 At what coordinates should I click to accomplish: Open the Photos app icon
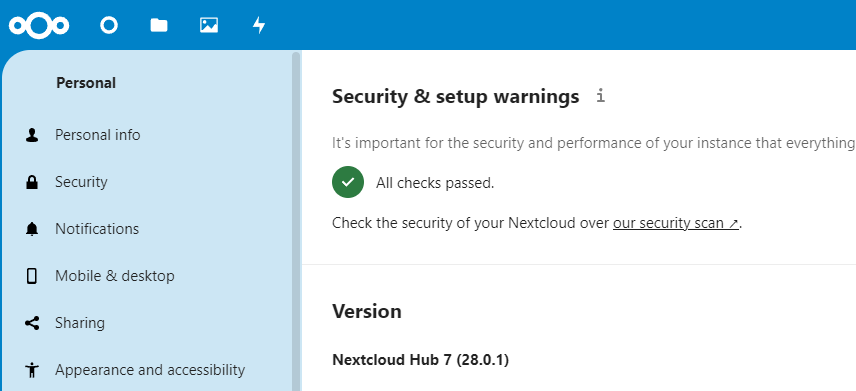tap(209, 25)
